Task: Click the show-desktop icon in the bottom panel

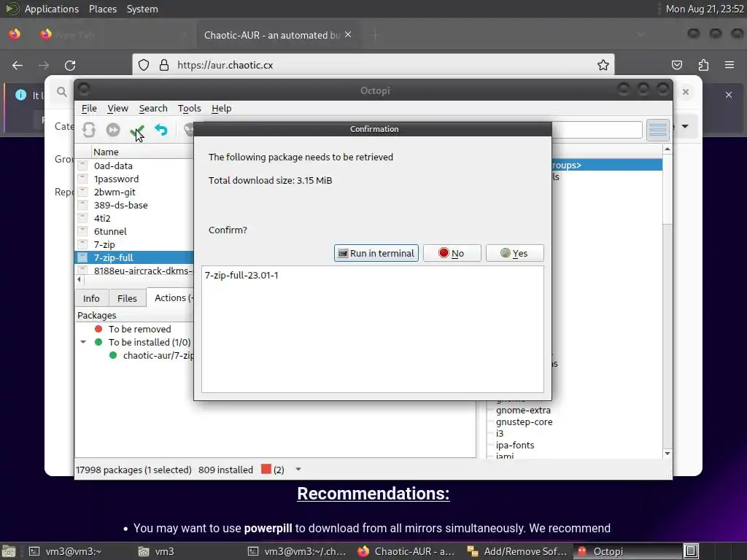Action: point(9,551)
